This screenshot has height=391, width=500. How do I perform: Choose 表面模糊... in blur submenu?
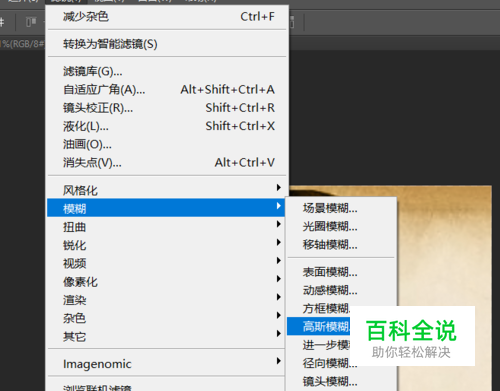pos(341,272)
